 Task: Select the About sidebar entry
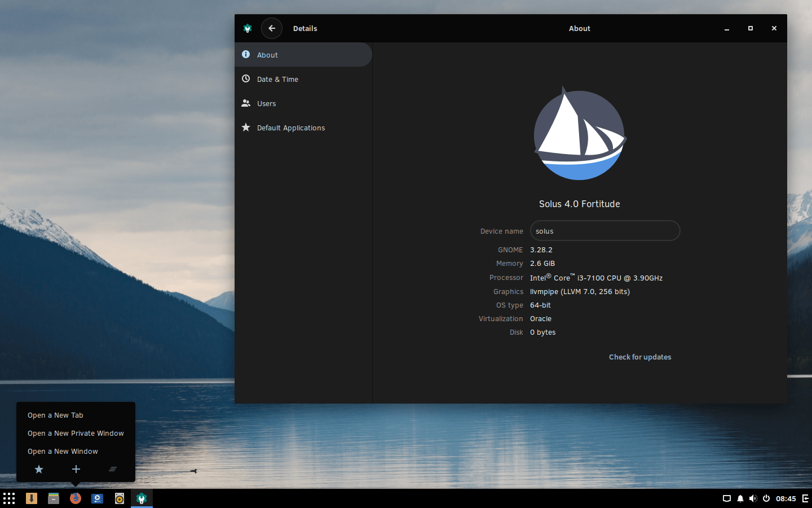coord(303,55)
